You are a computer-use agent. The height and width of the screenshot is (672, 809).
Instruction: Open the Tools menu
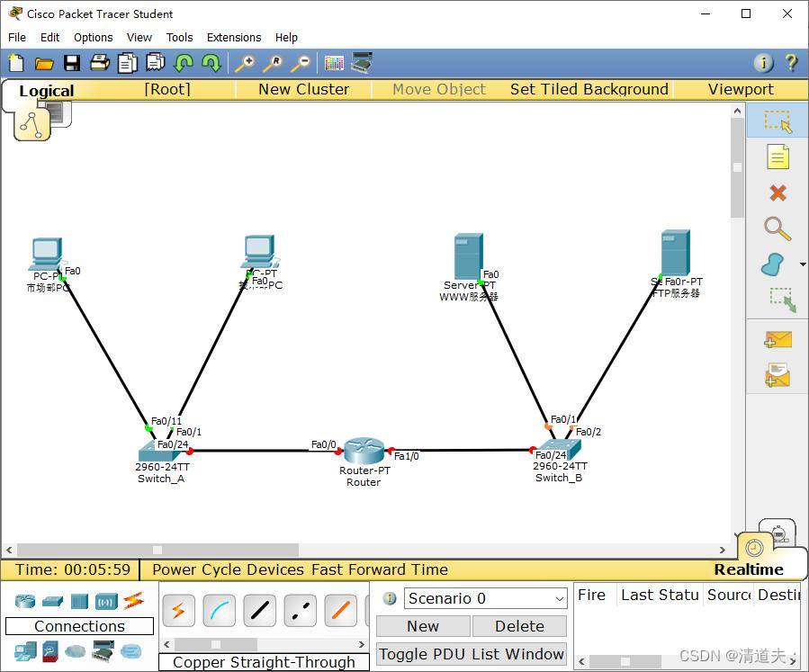(x=180, y=38)
